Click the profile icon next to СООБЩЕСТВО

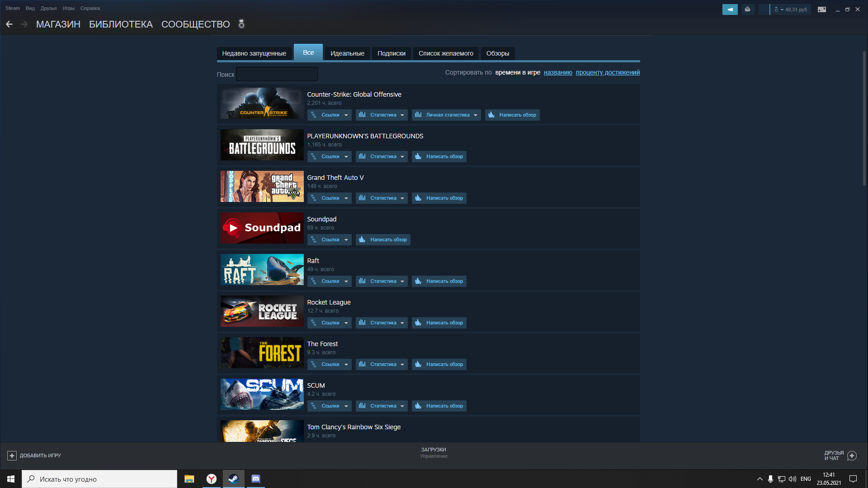[x=241, y=24]
